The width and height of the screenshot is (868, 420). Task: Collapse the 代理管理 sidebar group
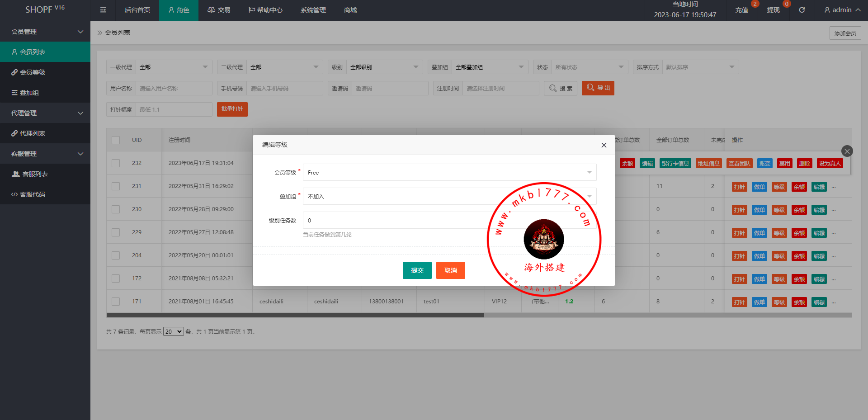point(45,113)
